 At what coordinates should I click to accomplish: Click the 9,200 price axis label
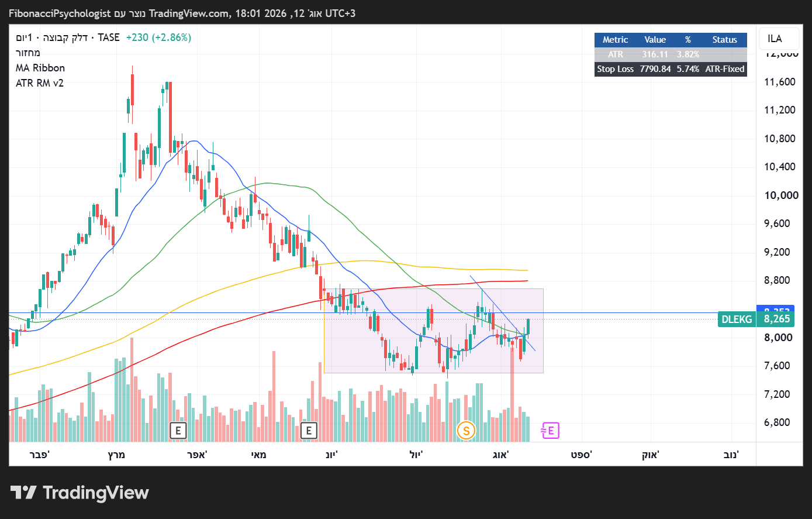(778, 252)
